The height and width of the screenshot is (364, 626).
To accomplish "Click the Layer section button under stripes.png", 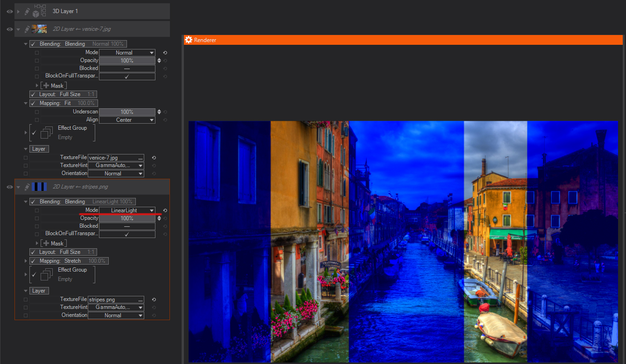I will click(x=39, y=291).
